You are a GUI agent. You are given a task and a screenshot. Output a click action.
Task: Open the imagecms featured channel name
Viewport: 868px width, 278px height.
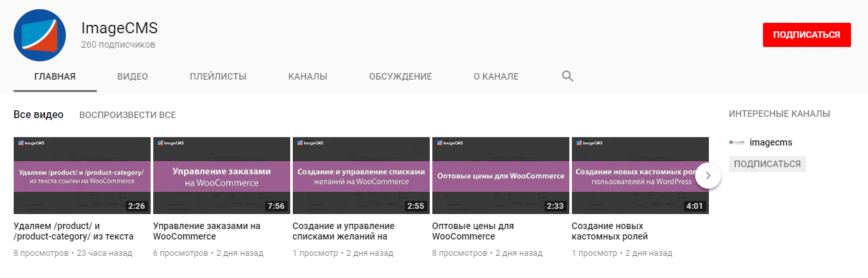pos(771,142)
